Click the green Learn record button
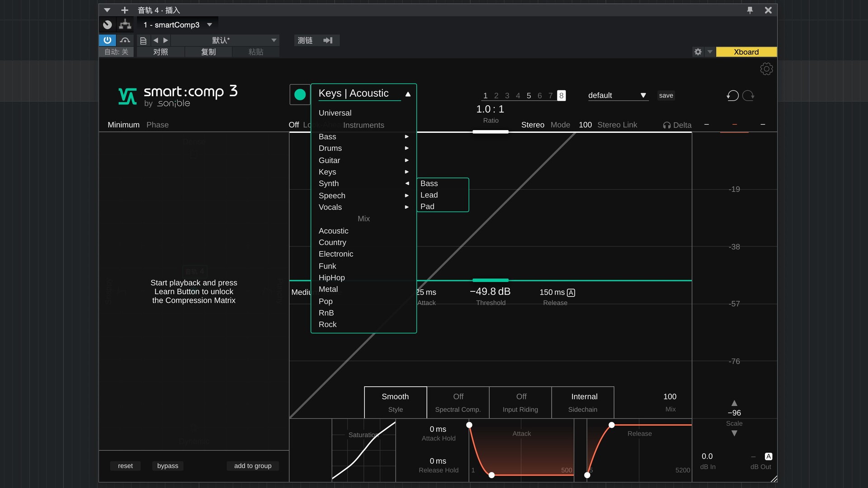868x488 pixels. click(300, 94)
